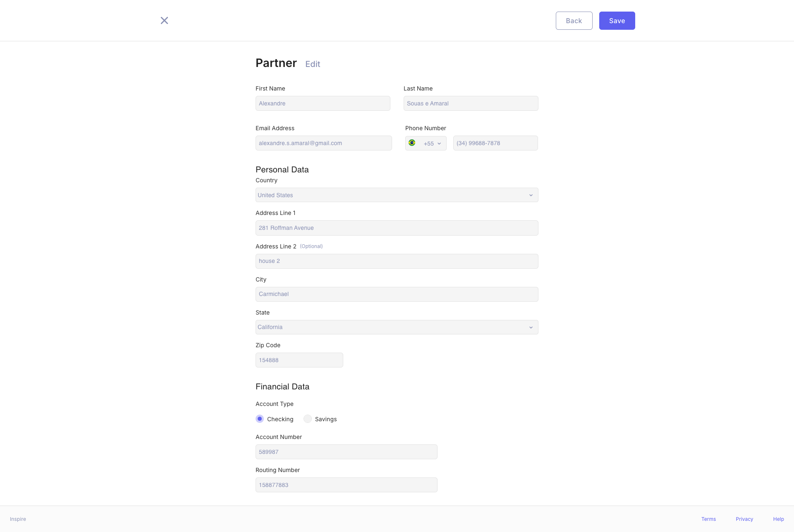Click the State dropdown chevron arrow
The width and height of the screenshot is (794, 532).
coord(531,327)
